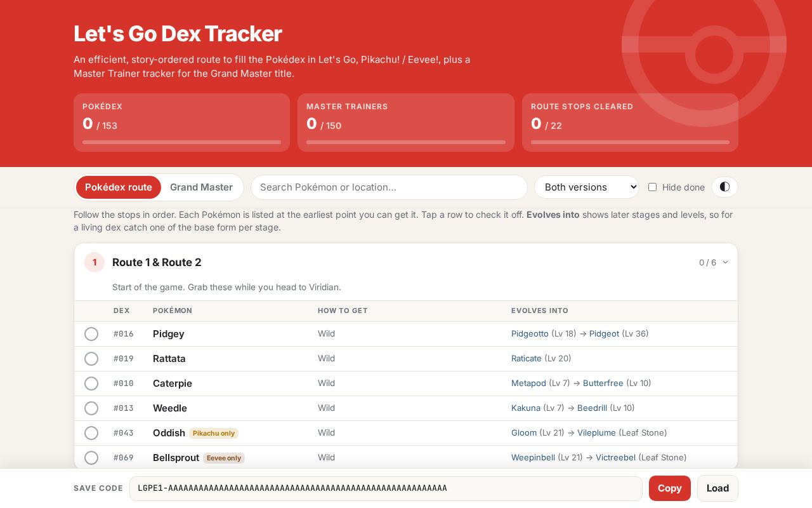812x508 pixels.
Task: Click the Master Trainers progress card
Action: (406, 123)
